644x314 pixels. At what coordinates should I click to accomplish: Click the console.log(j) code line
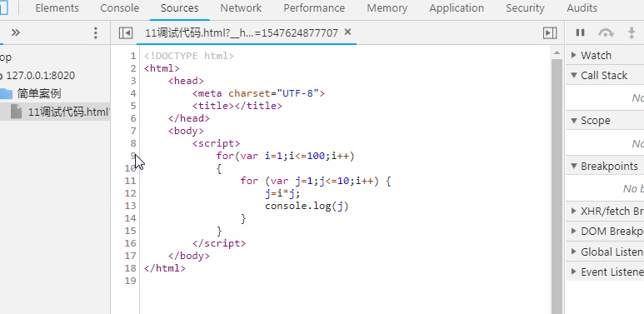(307, 206)
